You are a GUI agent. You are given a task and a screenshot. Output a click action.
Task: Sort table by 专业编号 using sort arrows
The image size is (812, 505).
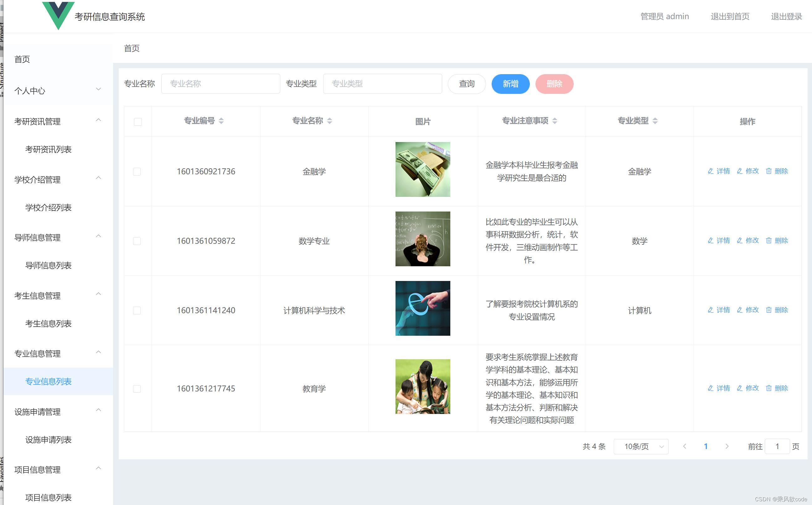222,121
